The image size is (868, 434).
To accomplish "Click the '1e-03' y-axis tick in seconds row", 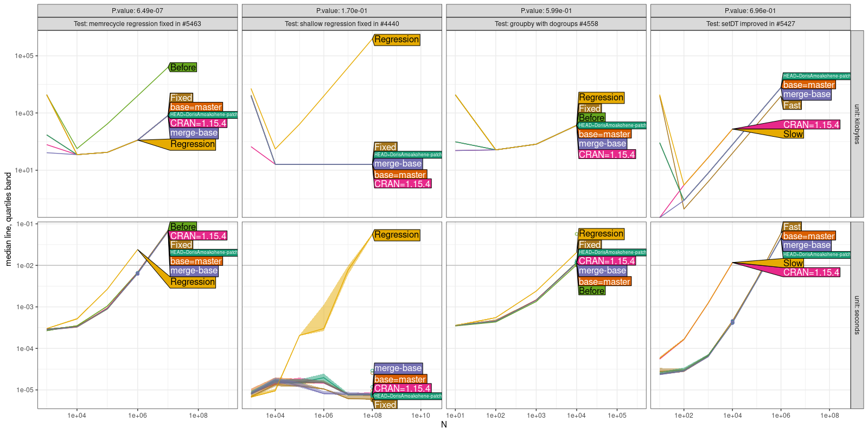I will (25, 307).
